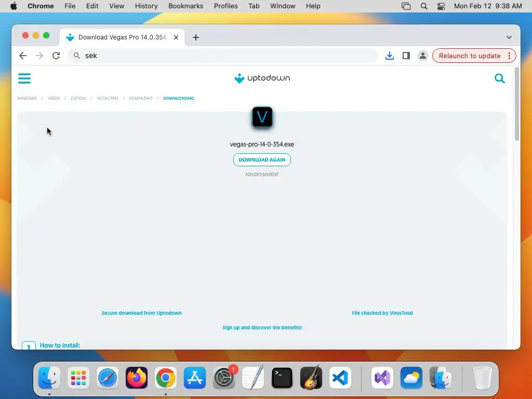Click the Uptodown logo in header
Viewport: 532px width, 399px height.
tap(262, 78)
